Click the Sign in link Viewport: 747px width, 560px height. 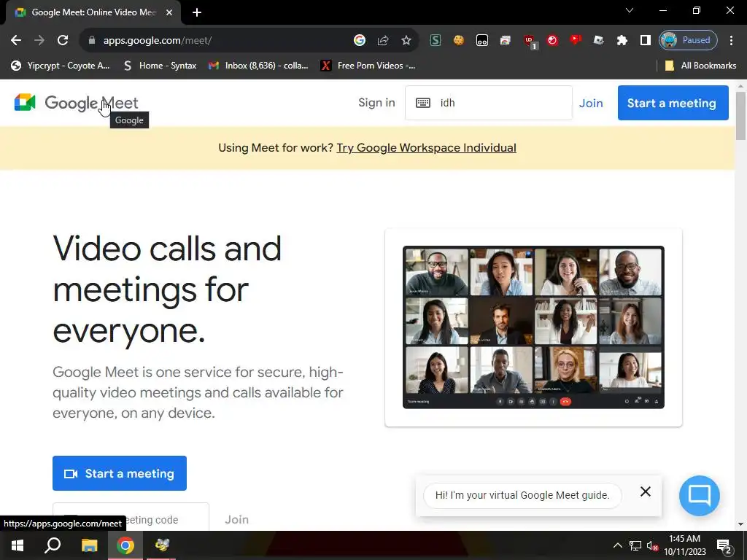pos(376,102)
